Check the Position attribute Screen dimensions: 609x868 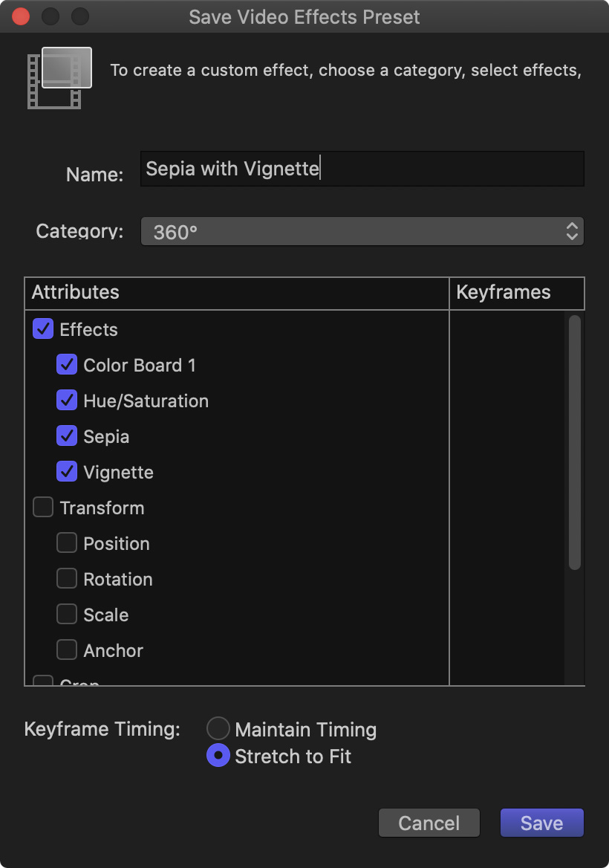(x=67, y=543)
